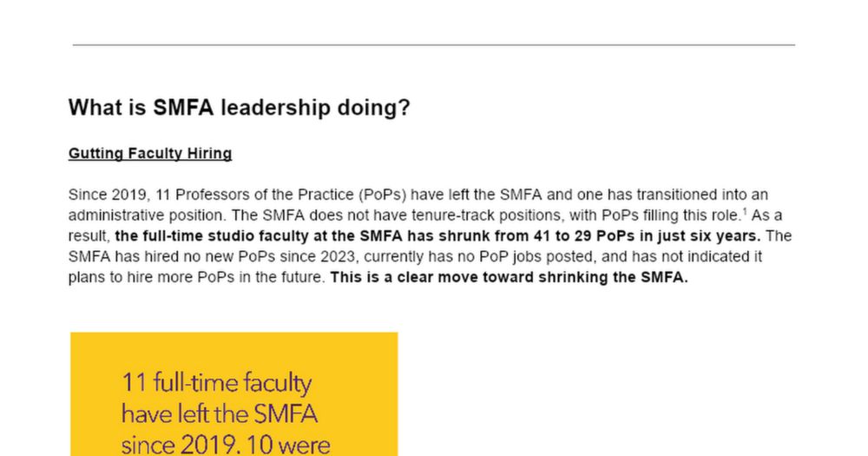The height and width of the screenshot is (456, 868).
Task: Click the horizontal divider line above the heading
Action: tap(434, 44)
